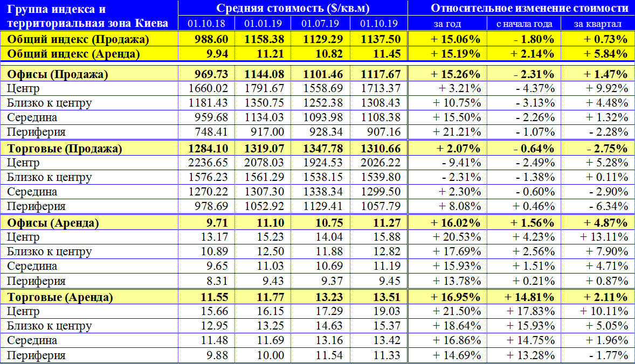Click the cell with value 1539.80
Viewport: 635px width, 364px height.
point(380,177)
